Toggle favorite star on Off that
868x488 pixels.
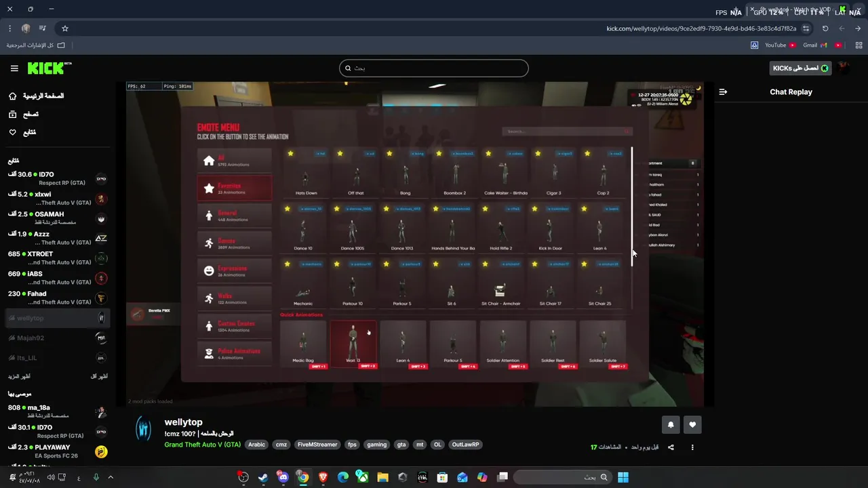[340, 154]
